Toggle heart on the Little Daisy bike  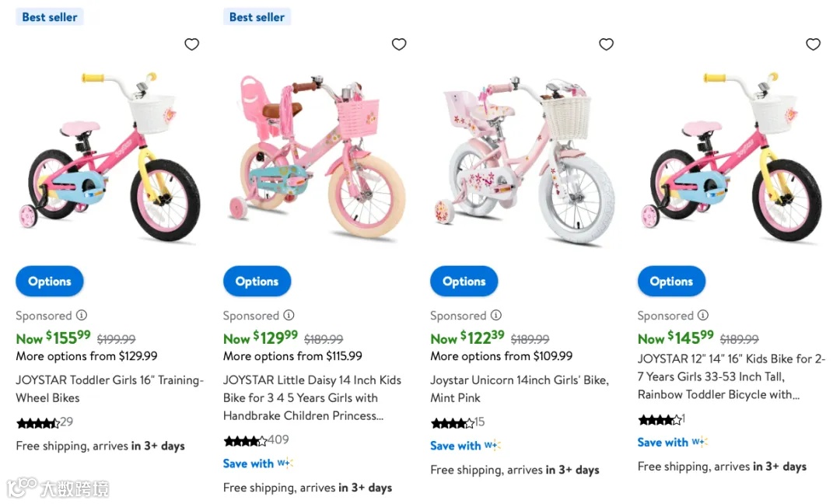[399, 44]
